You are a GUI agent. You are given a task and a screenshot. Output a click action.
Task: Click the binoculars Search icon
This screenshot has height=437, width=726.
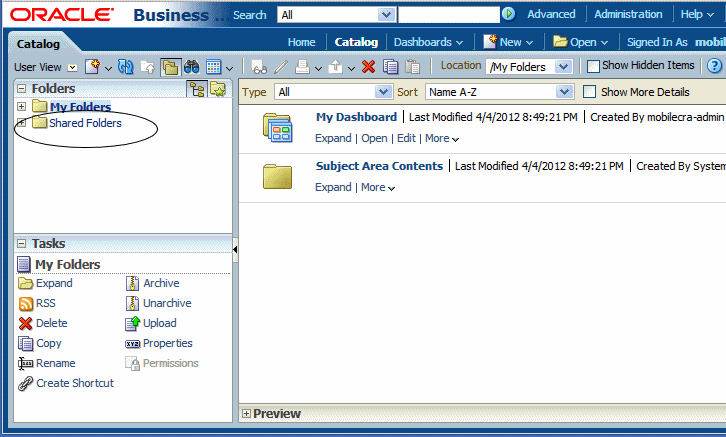click(191, 67)
